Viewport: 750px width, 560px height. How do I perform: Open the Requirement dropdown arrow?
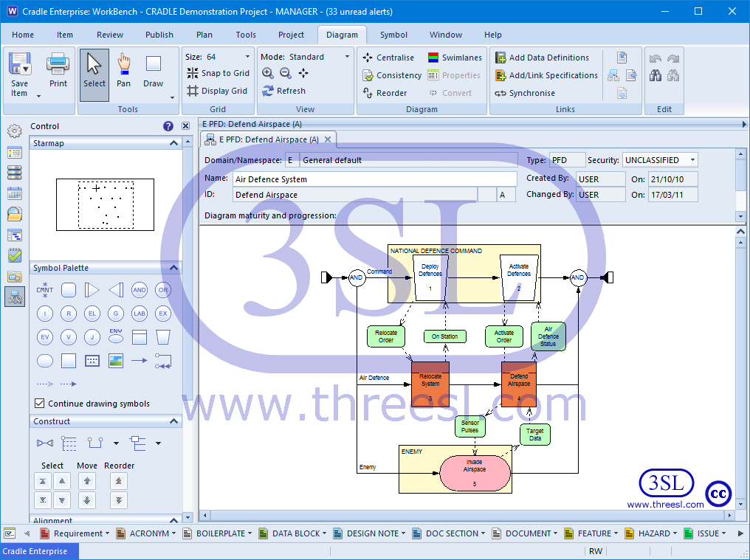pos(107,533)
